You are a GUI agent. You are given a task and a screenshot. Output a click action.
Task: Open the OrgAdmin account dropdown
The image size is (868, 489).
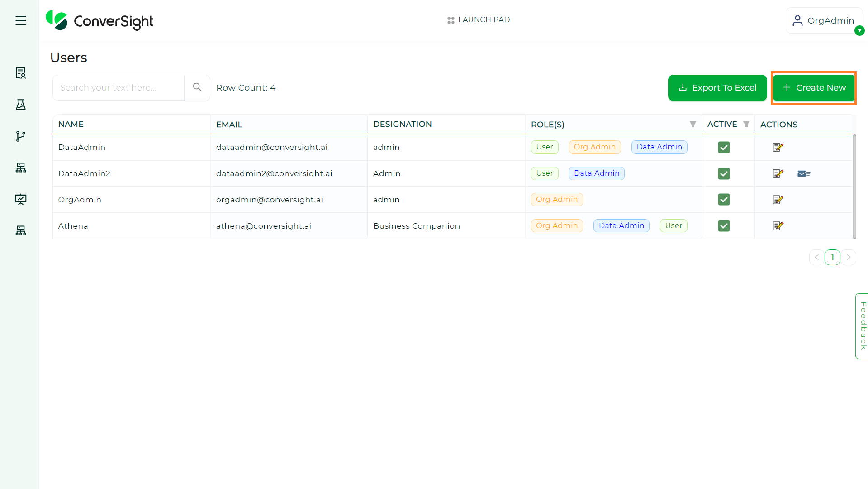pos(824,20)
